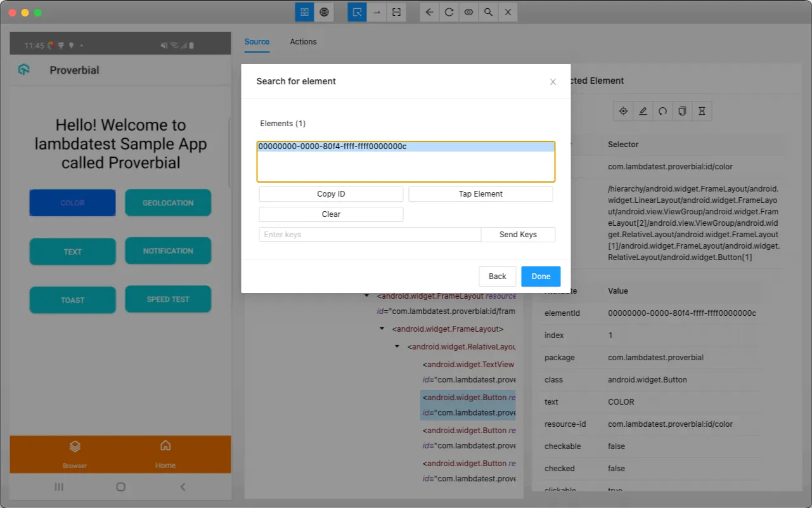Click hourglass Get Timing icon

point(702,111)
